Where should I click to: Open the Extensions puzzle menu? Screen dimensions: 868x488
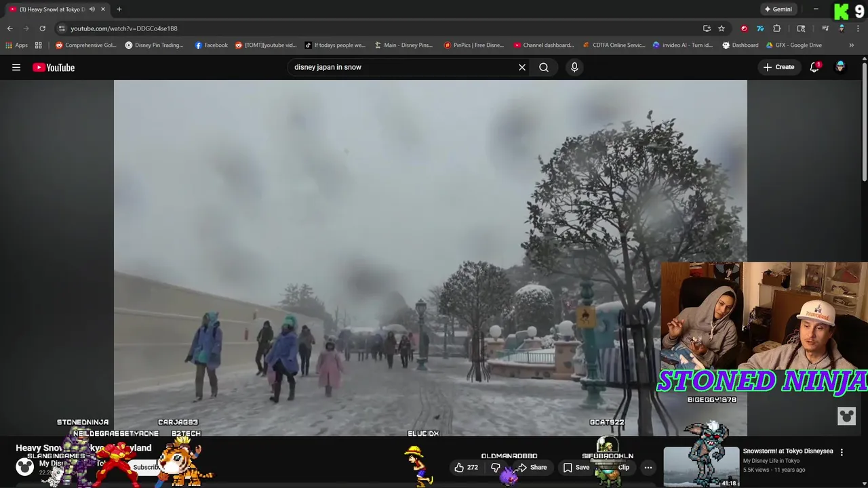pyautogui.click(x=777, y=28)
